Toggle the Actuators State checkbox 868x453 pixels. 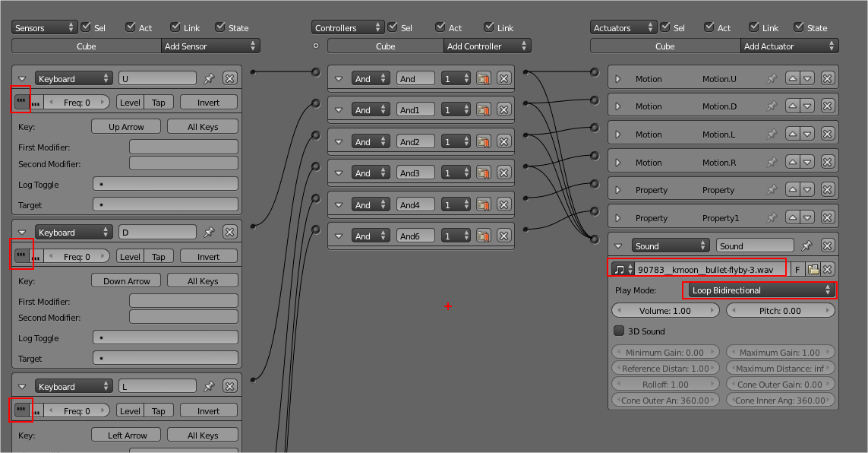click(x=799, y=27)
